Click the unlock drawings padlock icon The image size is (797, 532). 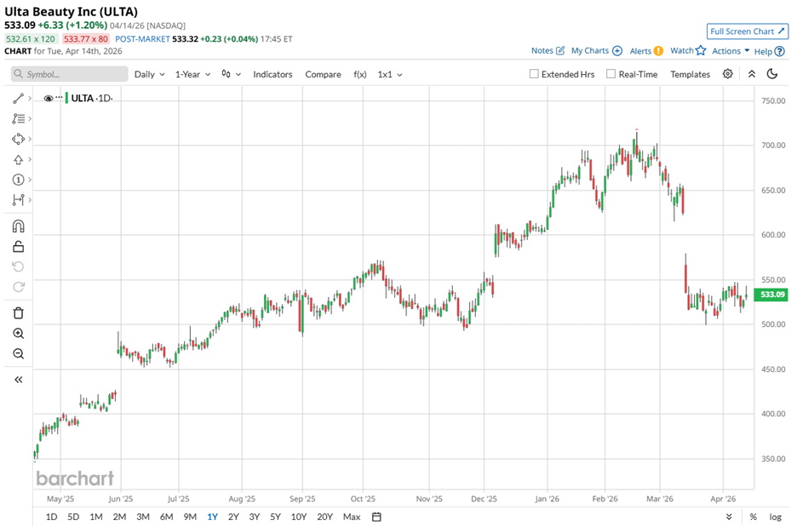click(18, 247)
